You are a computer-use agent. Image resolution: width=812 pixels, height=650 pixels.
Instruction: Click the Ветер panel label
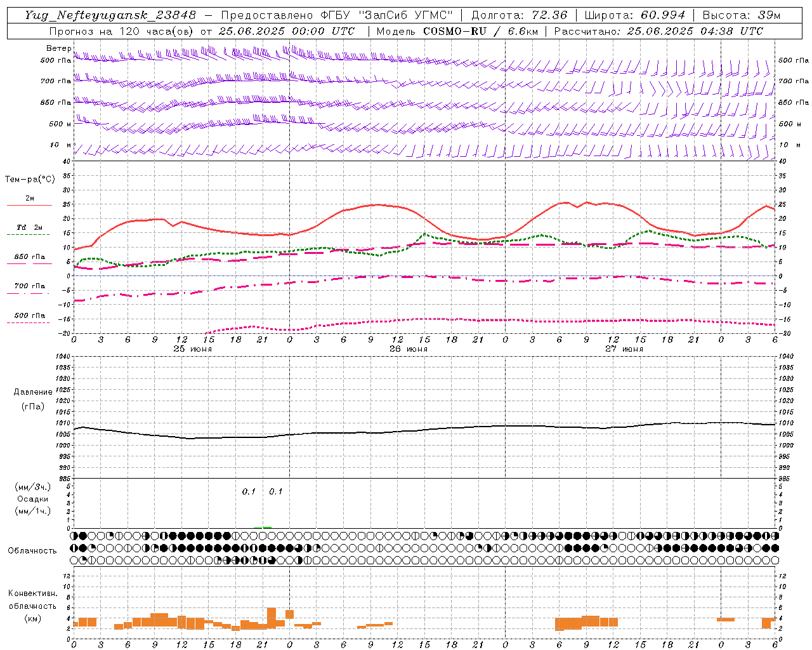click(x=58, y=48)
